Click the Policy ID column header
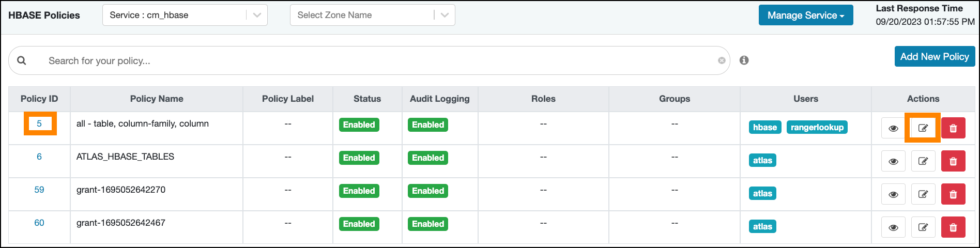Viewport: 980px width, 248px height. point(39,99)
